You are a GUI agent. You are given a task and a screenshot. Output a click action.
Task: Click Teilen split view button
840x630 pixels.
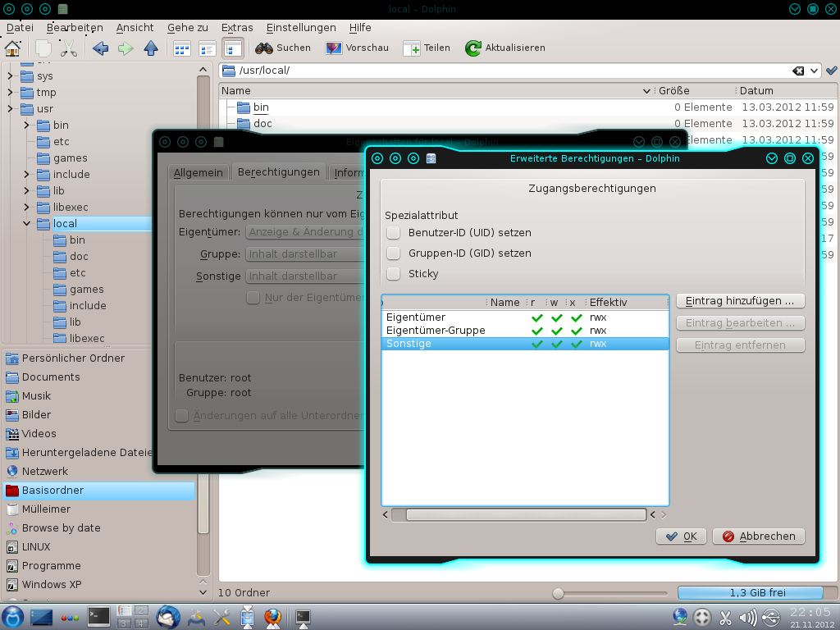[427, 48]
